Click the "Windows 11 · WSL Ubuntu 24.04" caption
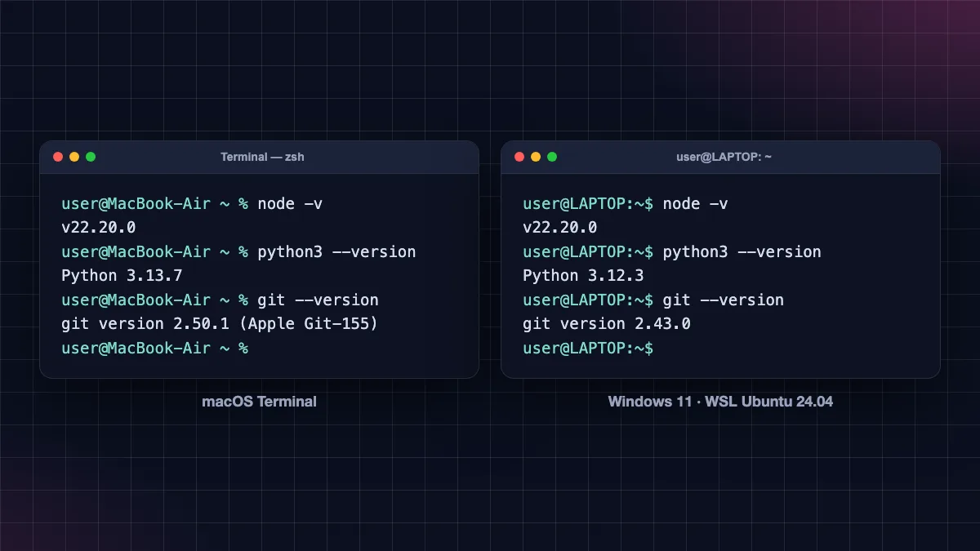Screen dimensions: 980x551 point(720,402)
